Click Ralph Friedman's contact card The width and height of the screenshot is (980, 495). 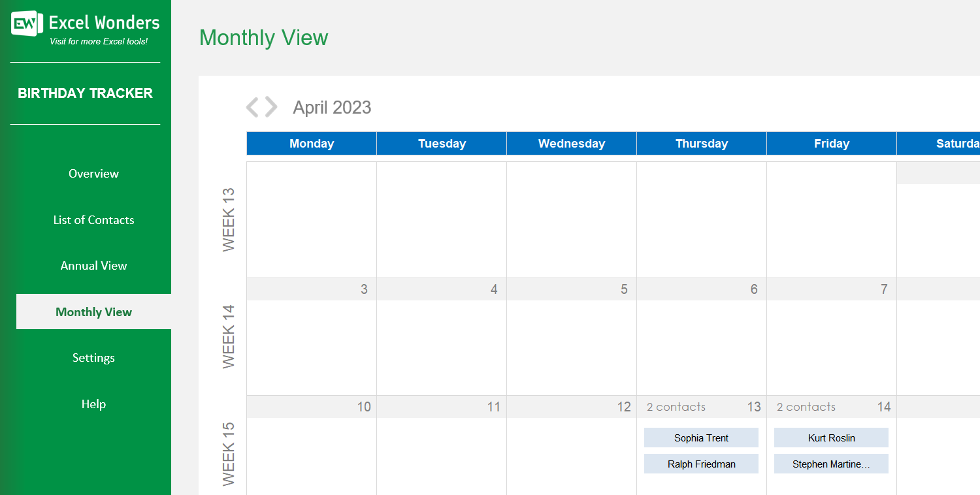click(x=701, y=464)
